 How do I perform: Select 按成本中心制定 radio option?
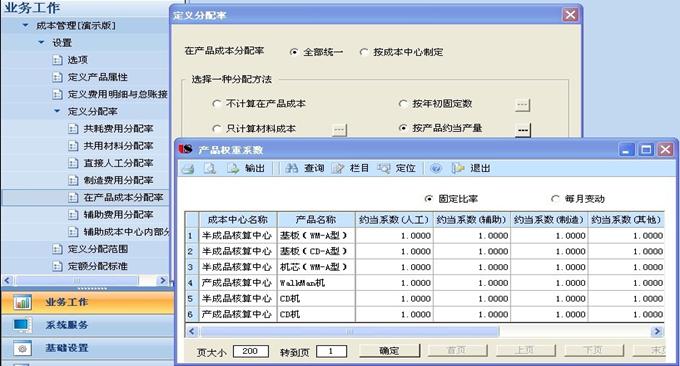coord(364,52)
